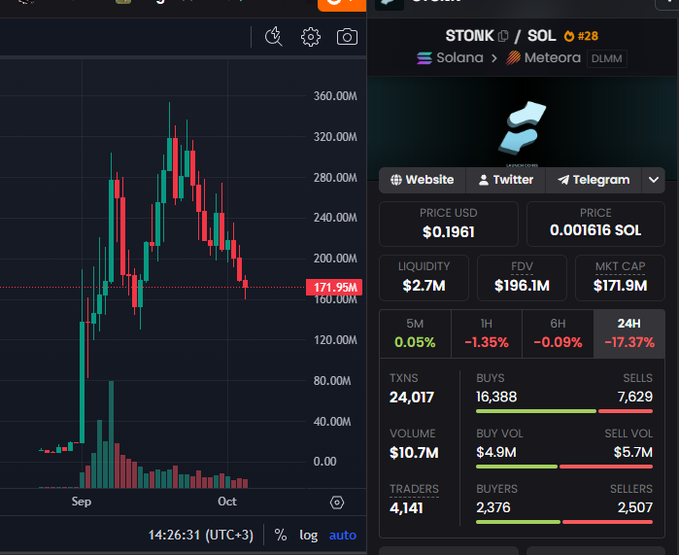Click the SELLERS 2,507 value
This screenshot has width=679, height=555.
tap(635, 507)
